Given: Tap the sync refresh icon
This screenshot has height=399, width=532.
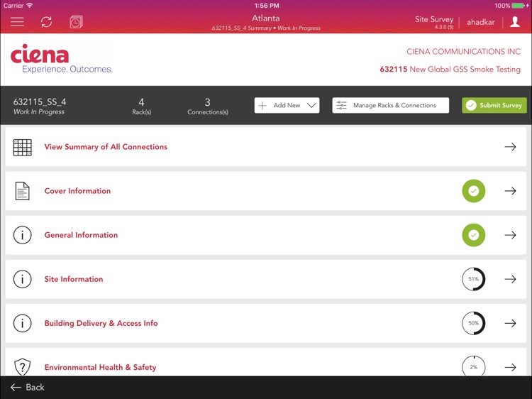Looking at the screenshot, I should tap(47, 22).
